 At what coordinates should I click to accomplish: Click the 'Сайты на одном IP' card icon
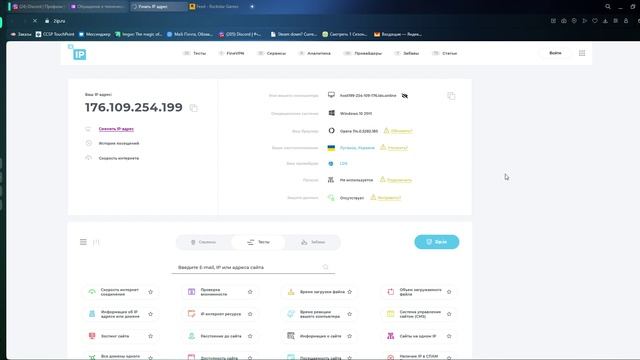[391, 336]
